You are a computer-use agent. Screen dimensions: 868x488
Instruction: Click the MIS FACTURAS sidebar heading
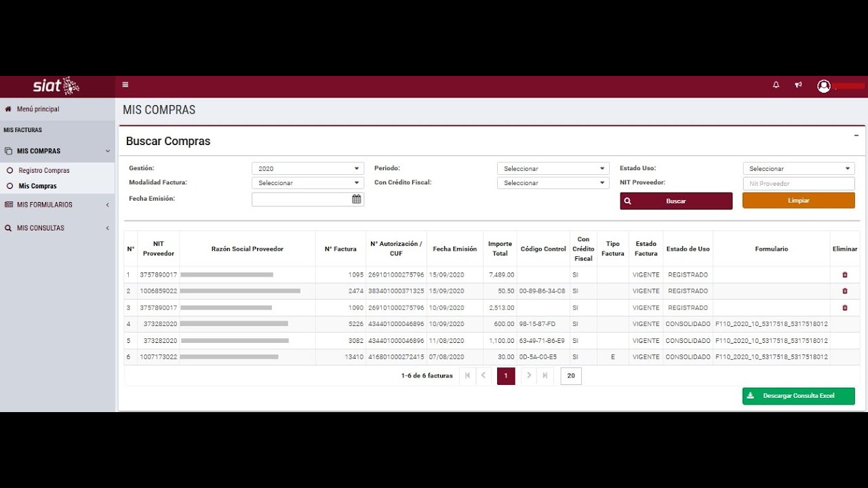(x=23, y=130)
